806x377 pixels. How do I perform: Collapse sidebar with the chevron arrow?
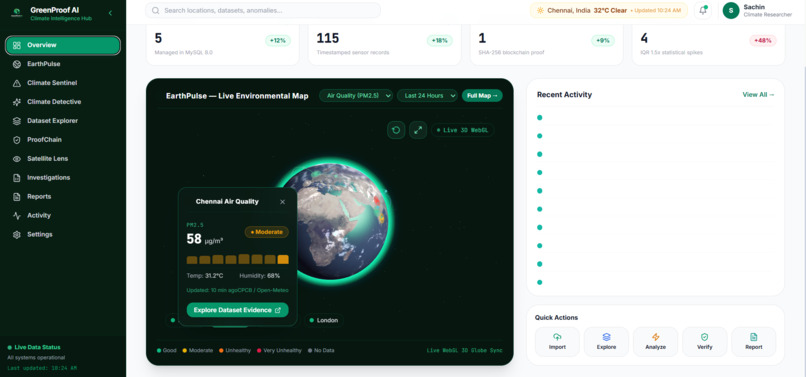pyautogui.click(x=110, y=13)
